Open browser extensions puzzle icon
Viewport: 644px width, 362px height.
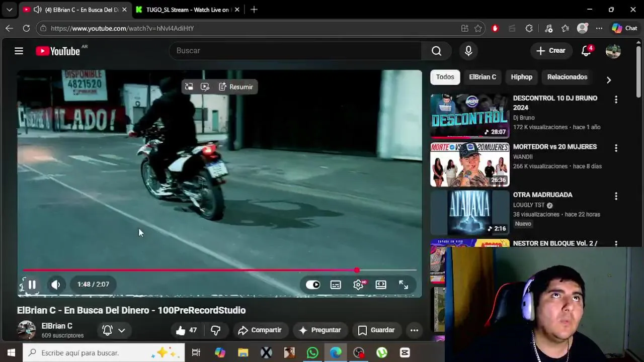(529, 29)
